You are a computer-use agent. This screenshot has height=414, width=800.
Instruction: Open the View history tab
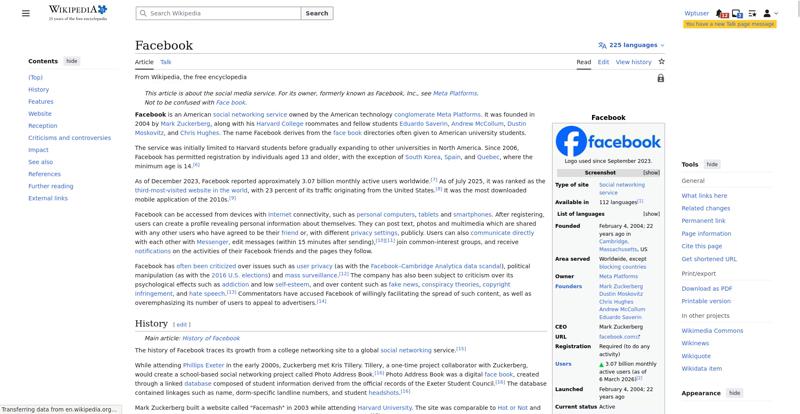[x=633, y=62]
